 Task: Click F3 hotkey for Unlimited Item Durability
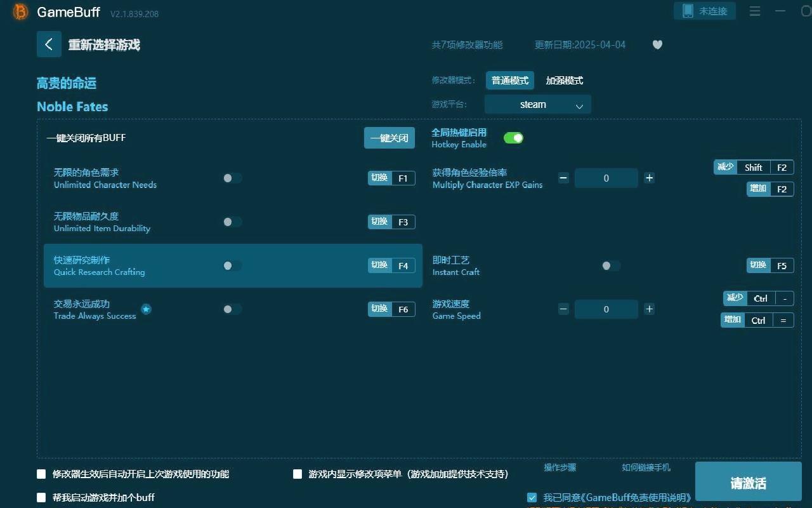(x=391, y=222)
